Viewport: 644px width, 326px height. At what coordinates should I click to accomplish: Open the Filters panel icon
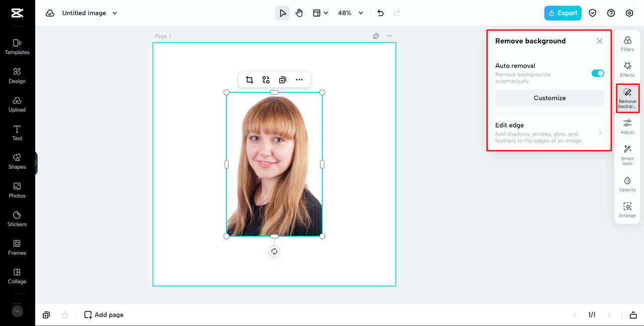coord(627,43)
